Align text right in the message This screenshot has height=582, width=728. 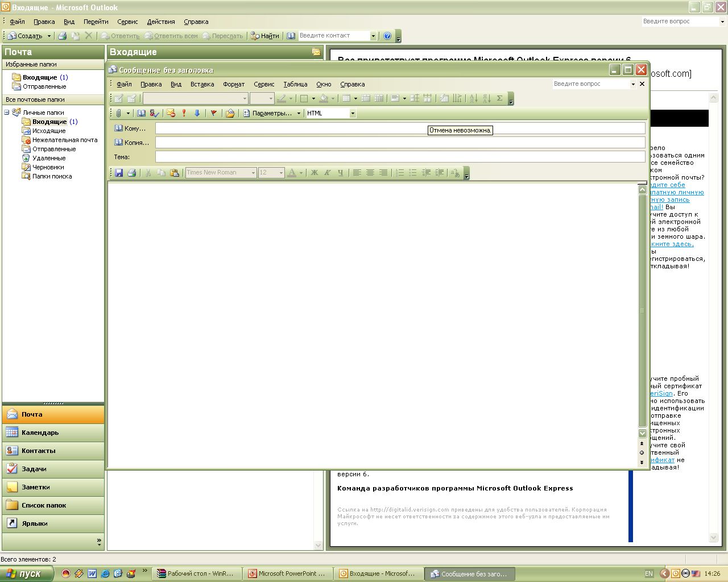383,173
